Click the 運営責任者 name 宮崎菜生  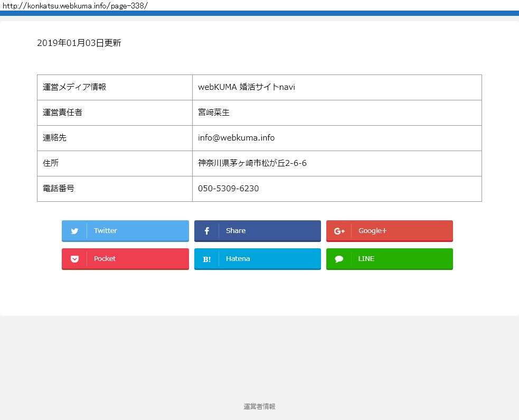[214, 113]
